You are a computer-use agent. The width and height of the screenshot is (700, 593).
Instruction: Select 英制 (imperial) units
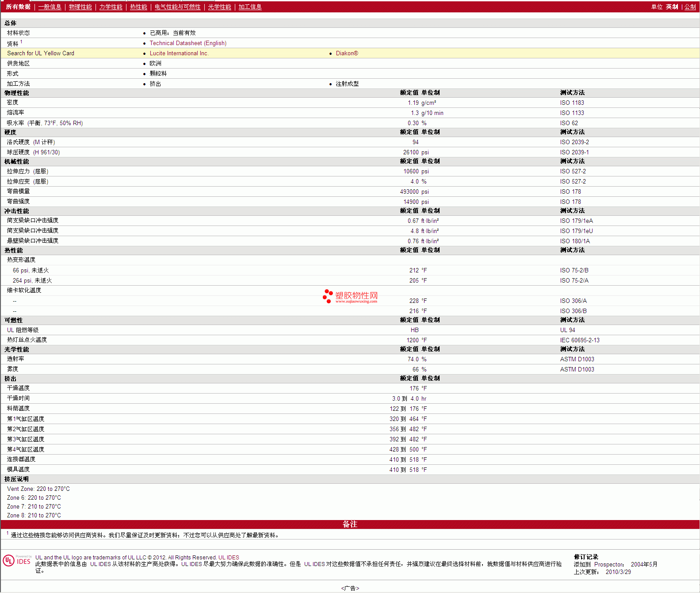pyautogui.click(x=672, y=7)
